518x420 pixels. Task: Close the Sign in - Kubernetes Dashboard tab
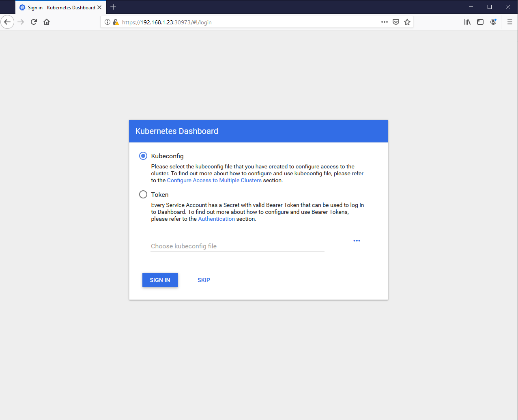tap(99, 7)
